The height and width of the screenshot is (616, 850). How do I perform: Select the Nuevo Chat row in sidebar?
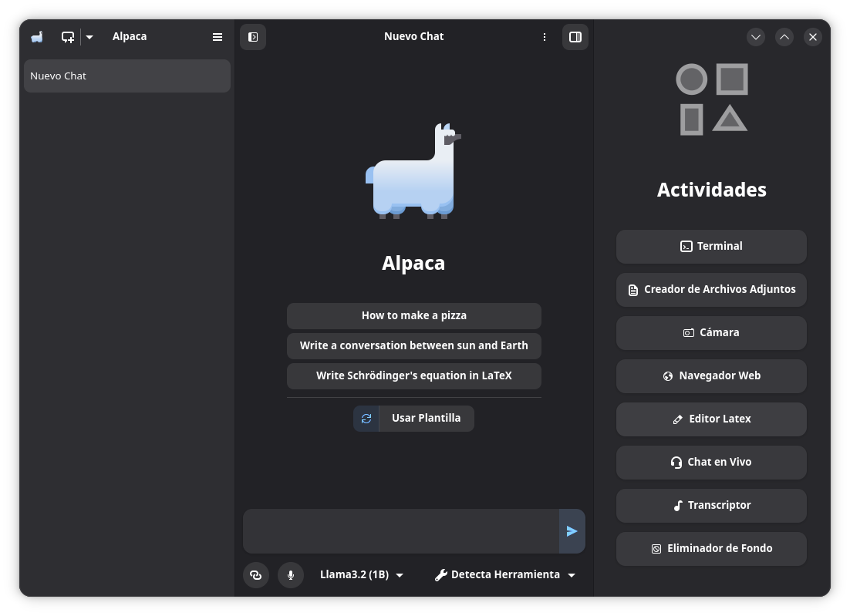click(x=127, y=76)
